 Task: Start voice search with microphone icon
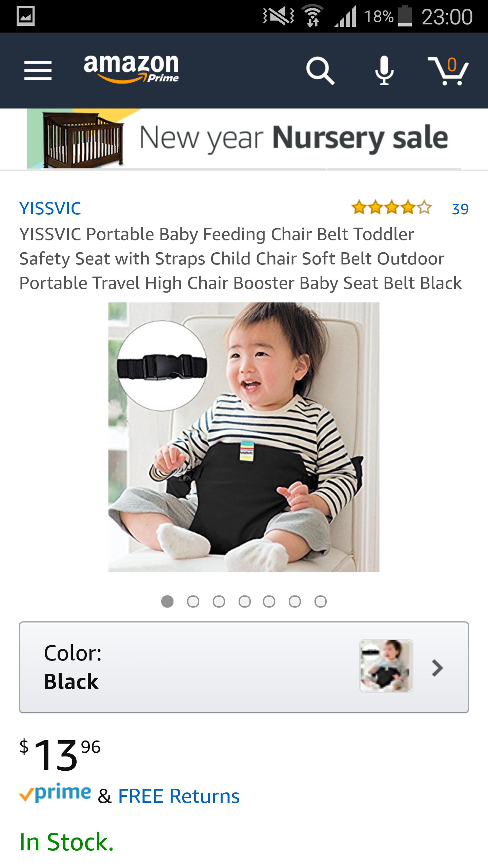384,71
